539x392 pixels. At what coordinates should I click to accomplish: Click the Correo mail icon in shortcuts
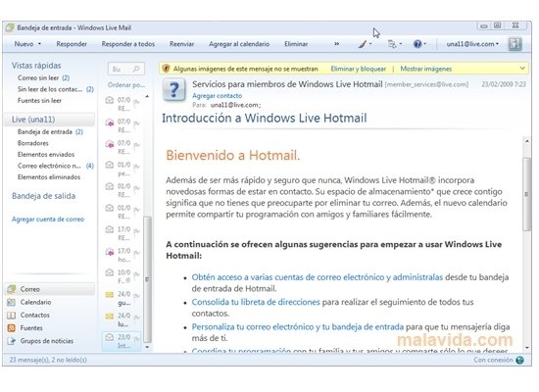[x=12, y=289]
